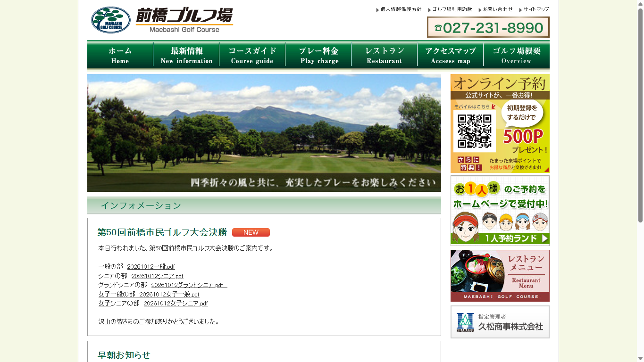Click the QR code in online reservation banner
The height and width of the screenshot is (362, 644).
point(475,131)
